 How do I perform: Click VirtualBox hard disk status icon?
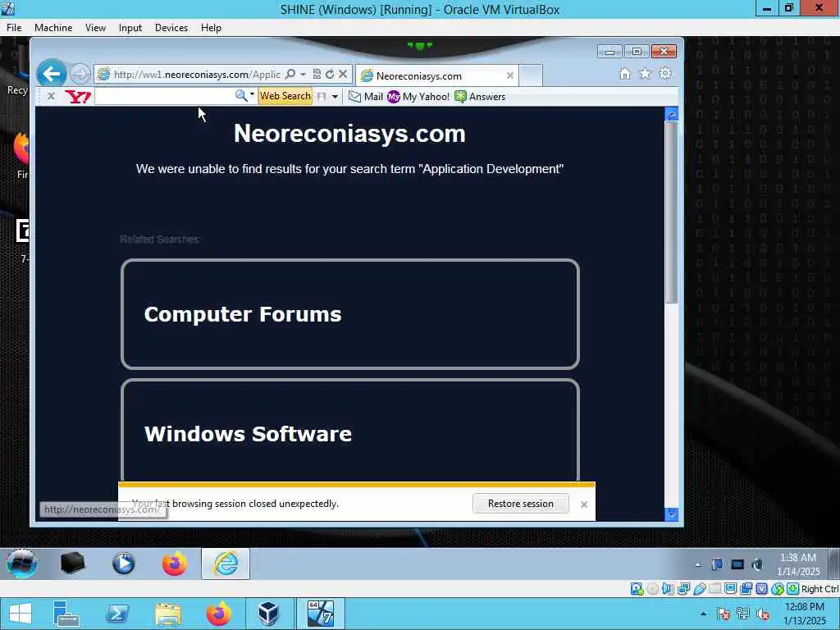point(637,589)
